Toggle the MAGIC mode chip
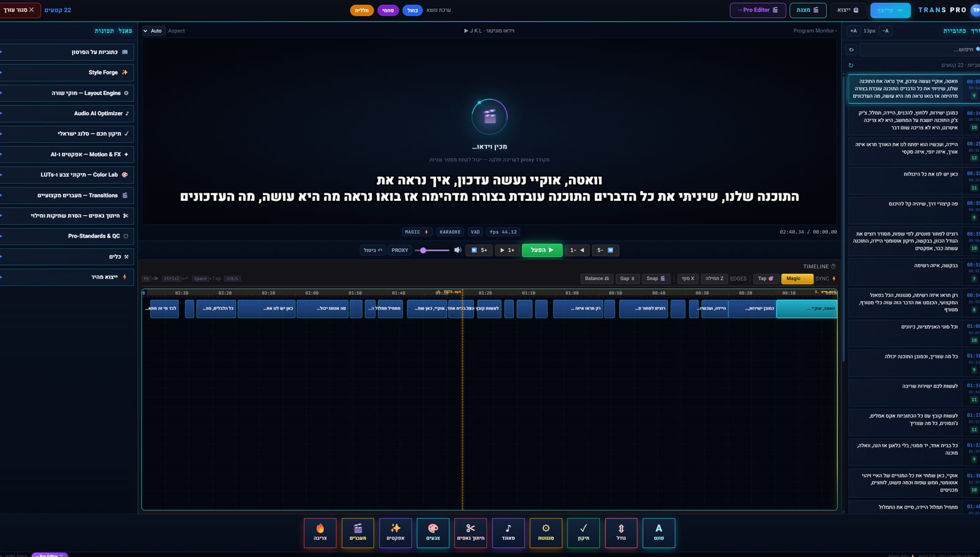 [x=417, y=232]
